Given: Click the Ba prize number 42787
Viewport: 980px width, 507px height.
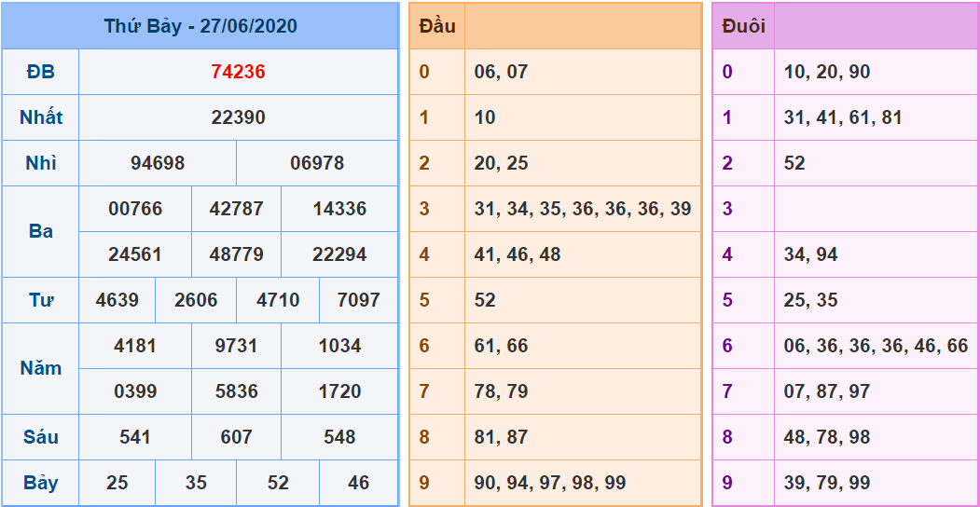Looking at the screenshot, I should [x=237, y=209].
